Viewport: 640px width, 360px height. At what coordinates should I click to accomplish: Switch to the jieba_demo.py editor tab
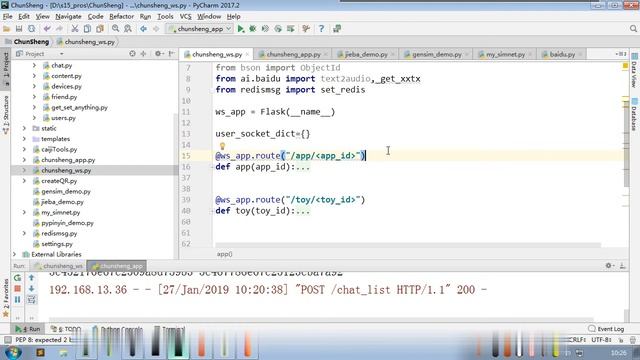click(x=365, y=54)
